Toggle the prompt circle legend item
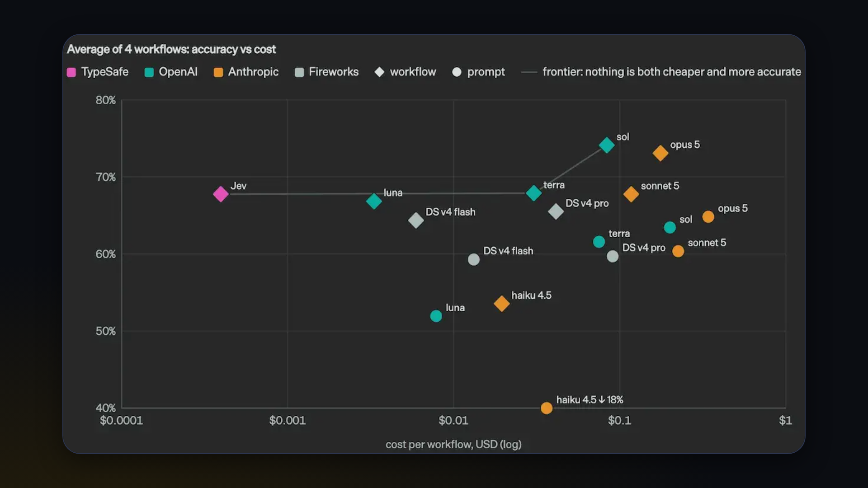Screen dimensions: 868x488 click(x=478, y=72)
